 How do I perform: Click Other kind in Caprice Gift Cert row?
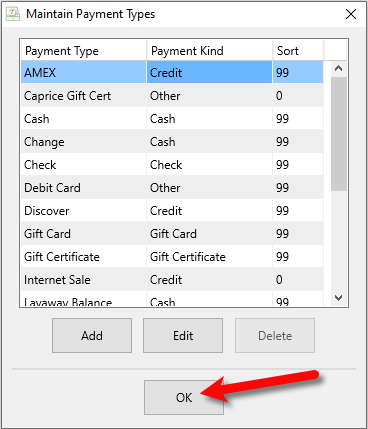210,96
